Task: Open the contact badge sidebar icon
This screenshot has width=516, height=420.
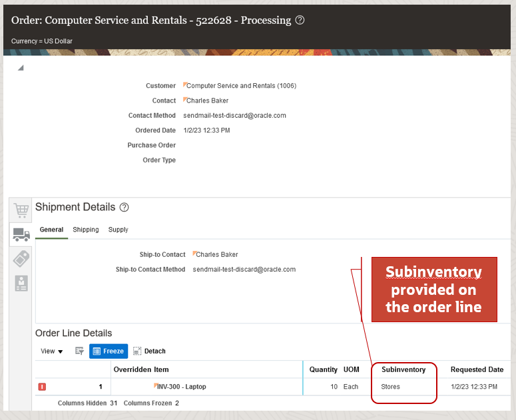Action: [x=21, y=283]
